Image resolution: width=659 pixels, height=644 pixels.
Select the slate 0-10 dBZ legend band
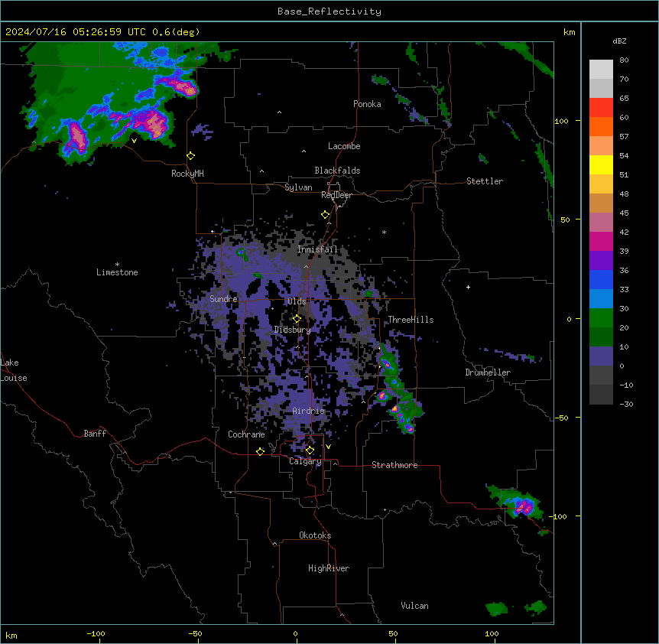pos(601,356)
